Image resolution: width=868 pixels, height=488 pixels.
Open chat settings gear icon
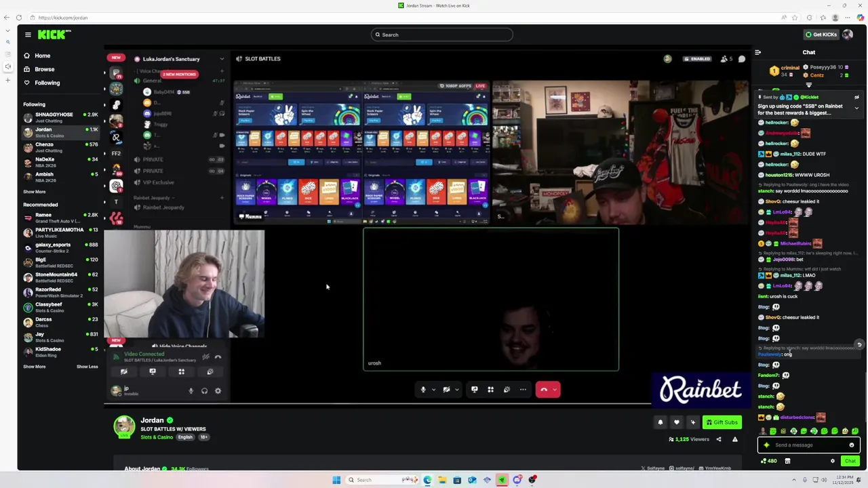click(x=833, y=461)
